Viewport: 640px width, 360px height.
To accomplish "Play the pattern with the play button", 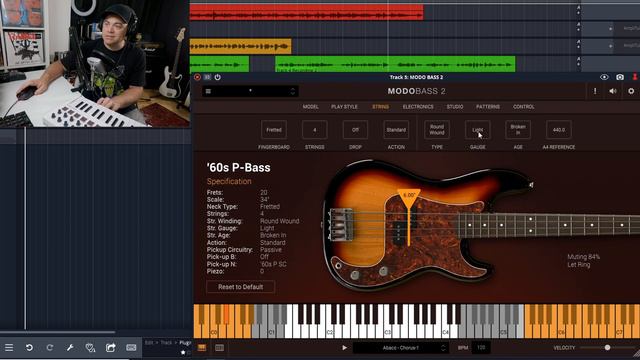I will click(x=344, y=348).
